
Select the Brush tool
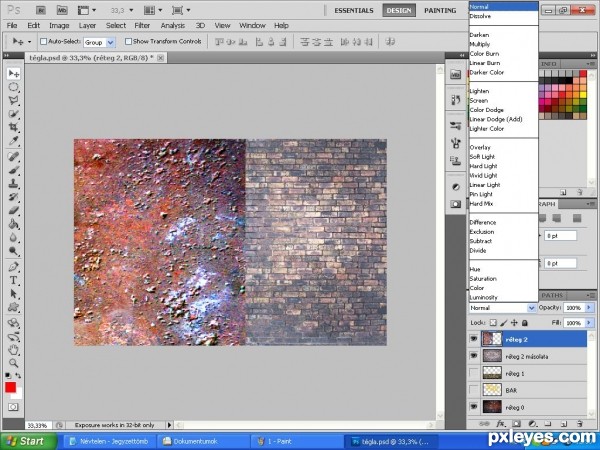13,170
